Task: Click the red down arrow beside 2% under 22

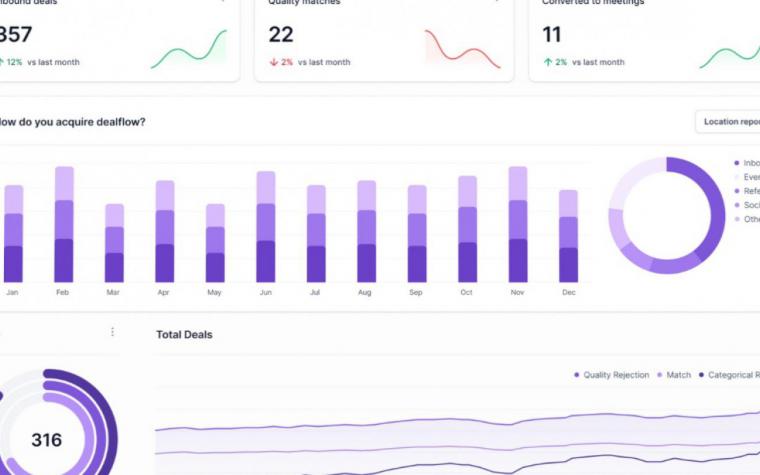Action: [274, 62]
